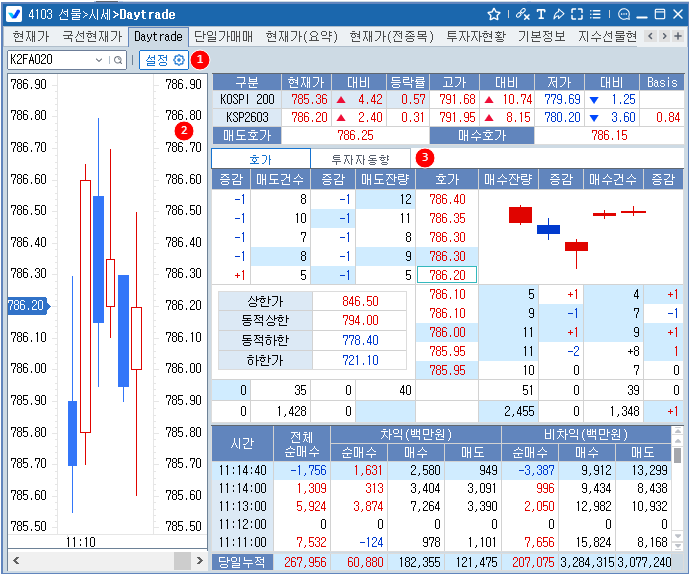This screenshot has height=575, width=690.
Task: Click the share arrow icon in title bar
Action: pyautogui.click(x=558, y=14)
